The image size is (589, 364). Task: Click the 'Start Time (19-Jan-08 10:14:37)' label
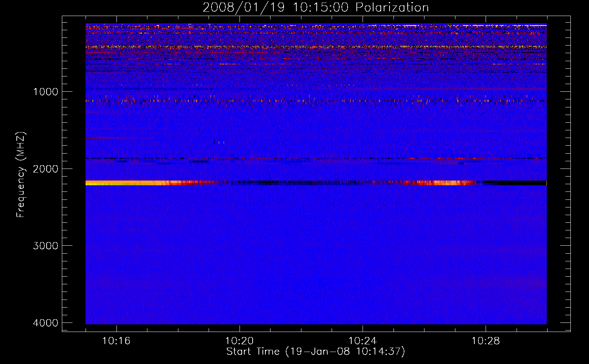(316, 352)
